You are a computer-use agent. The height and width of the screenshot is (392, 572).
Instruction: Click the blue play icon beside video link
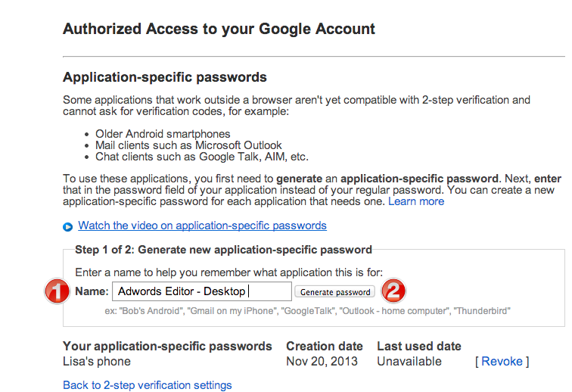pos(67,227)
